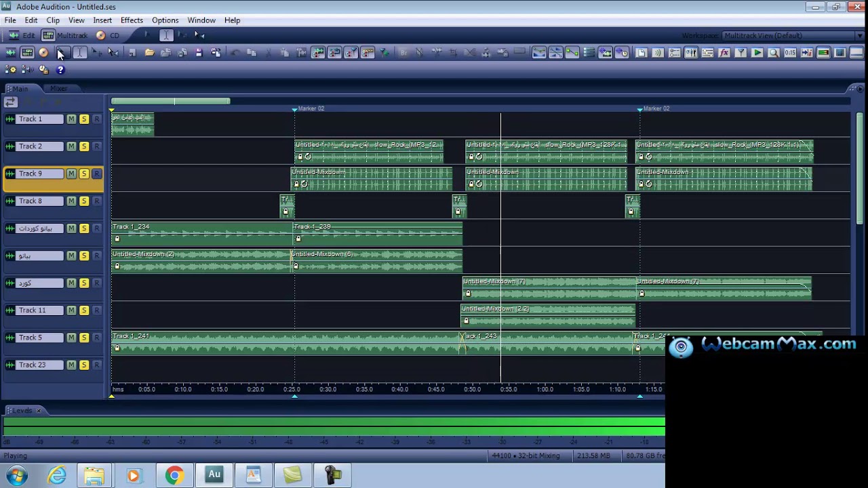Click Adobe Audition taskbar button
The width and height of the screenshot is (868, 488).
(x=214, y=475)
